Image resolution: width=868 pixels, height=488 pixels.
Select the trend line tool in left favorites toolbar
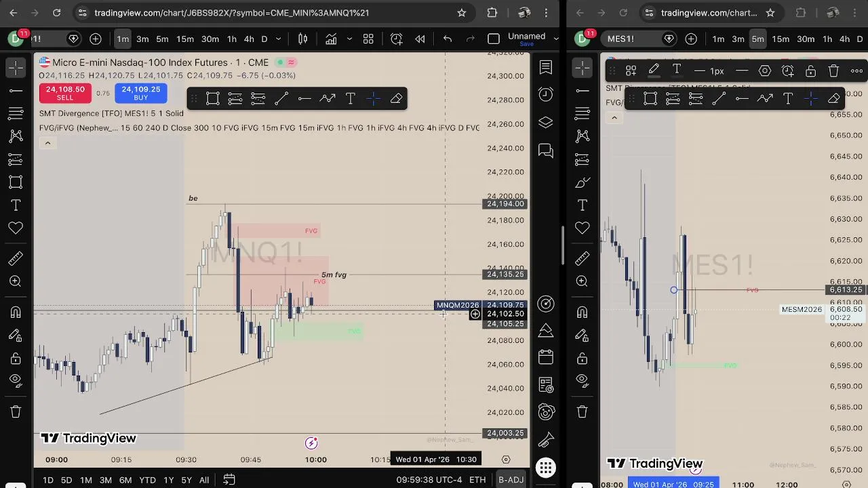(281, 99)
